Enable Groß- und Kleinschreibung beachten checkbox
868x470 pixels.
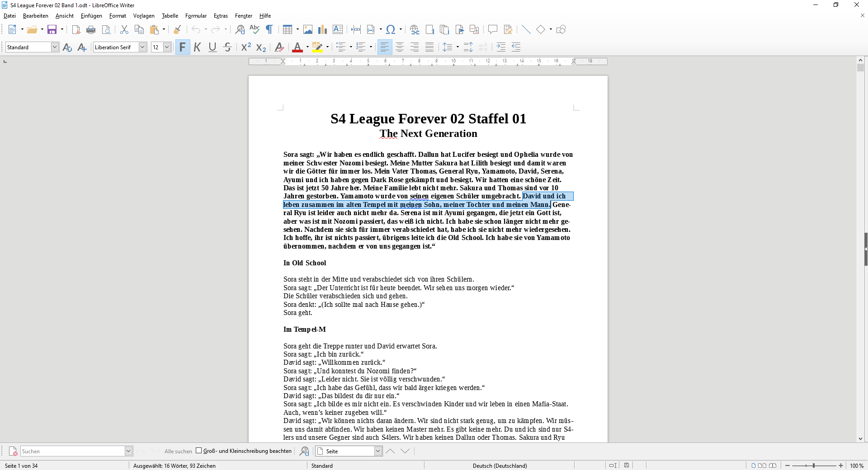[198, 451]
